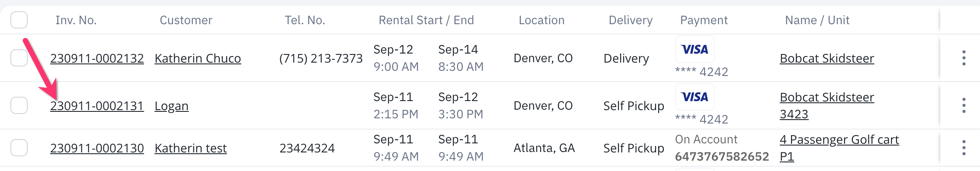Toggle the select-all checkbox in the table header
The height and width of the screenshot is (171, 980).
pyautogui.click(x=19, y=20)
